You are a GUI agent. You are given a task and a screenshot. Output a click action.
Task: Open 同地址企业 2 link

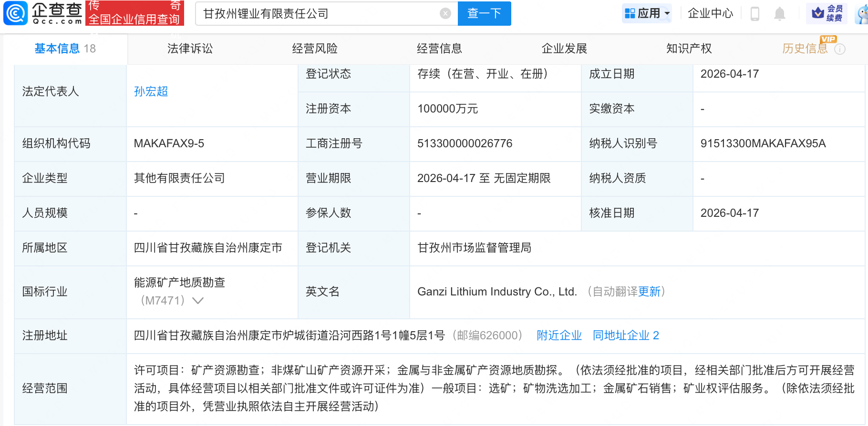coord(626,335)
